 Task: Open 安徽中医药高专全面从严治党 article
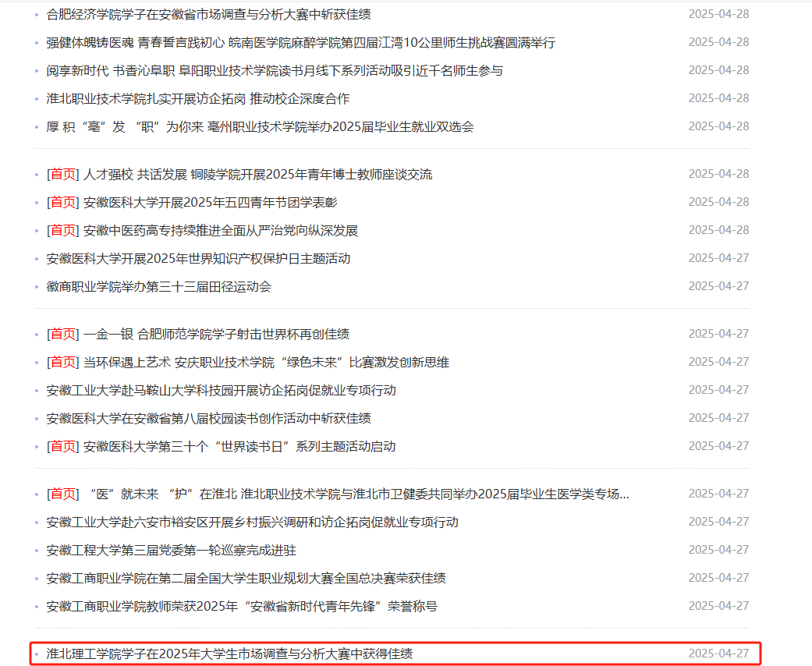pos(220,230)
